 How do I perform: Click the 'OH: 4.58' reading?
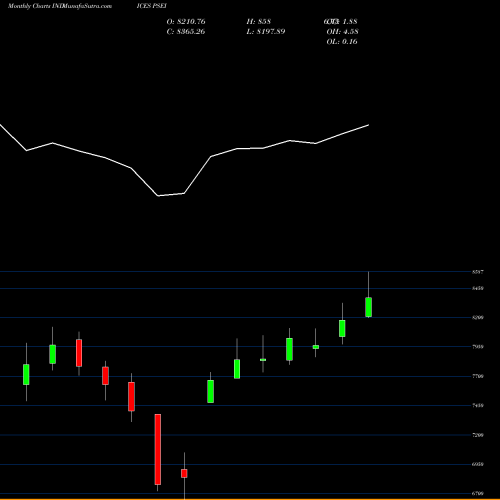pyautogui.click(x=342, y=32)
